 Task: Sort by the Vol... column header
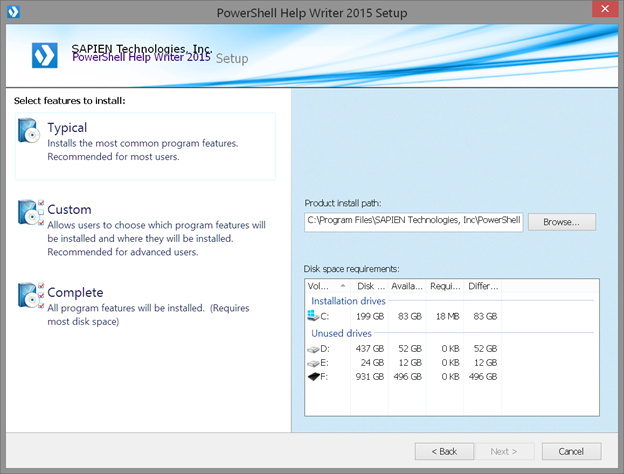click(328, 286)
